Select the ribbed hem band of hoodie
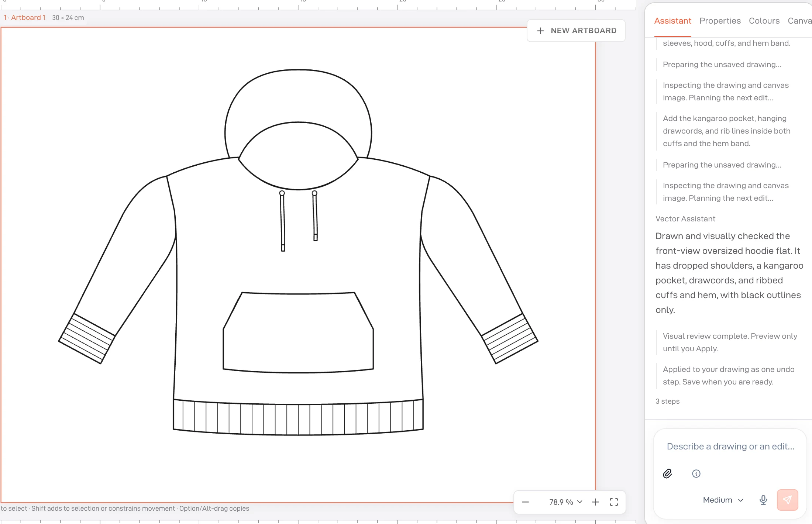The width and height of the screenshot is (812, 524). (298, 417)
